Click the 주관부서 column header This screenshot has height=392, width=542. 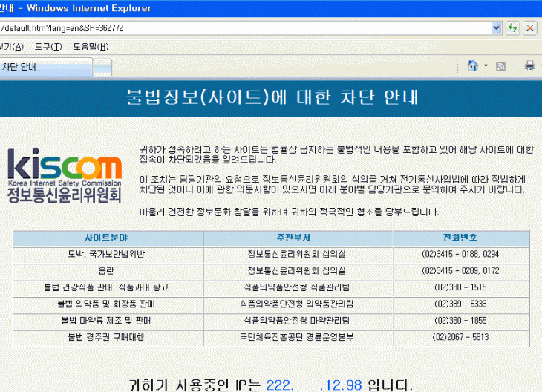297,238
